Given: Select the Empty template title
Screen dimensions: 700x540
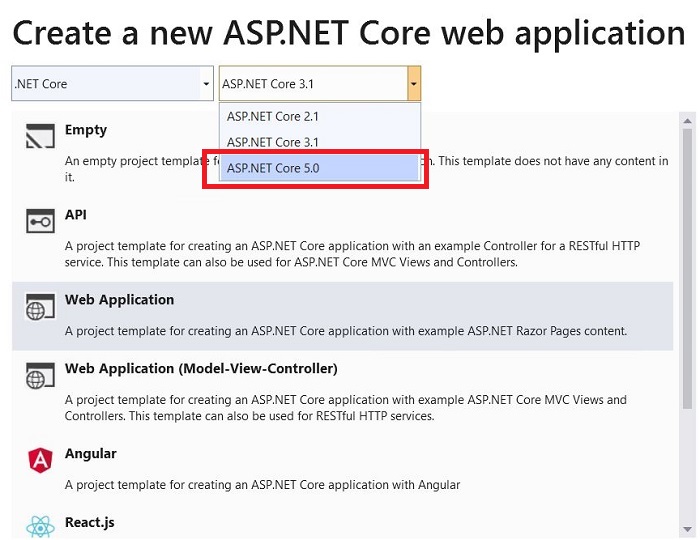Looking at the screenshot, I should [x=86, y=130].
